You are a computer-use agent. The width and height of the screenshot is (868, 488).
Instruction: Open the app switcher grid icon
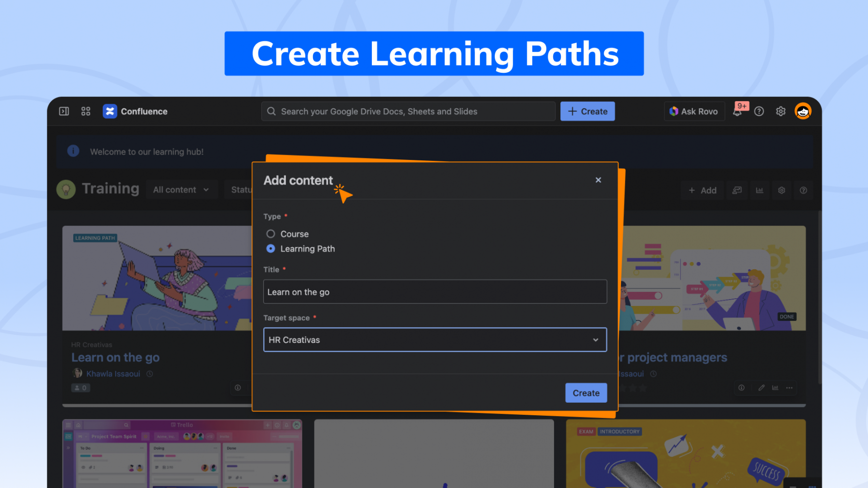(x=86, y=111)
